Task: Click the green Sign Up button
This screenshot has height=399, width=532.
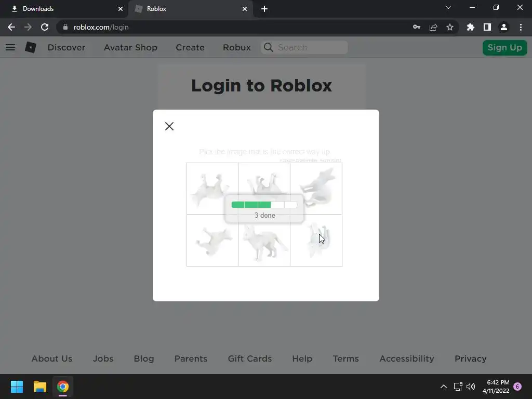Action: (504, 47)
